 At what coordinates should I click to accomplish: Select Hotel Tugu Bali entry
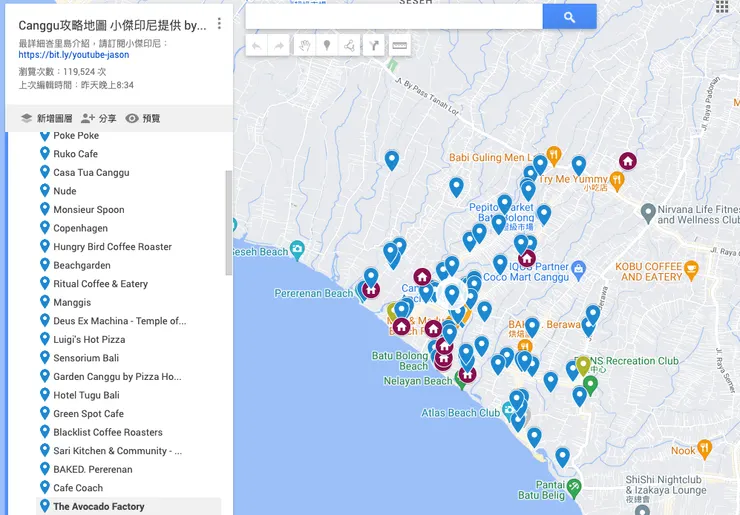(86, 395)
